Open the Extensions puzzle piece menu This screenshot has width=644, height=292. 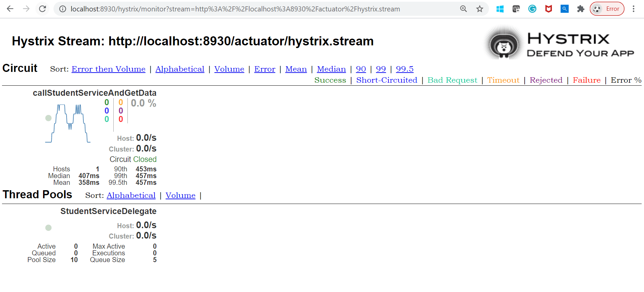tap(580, 9)
